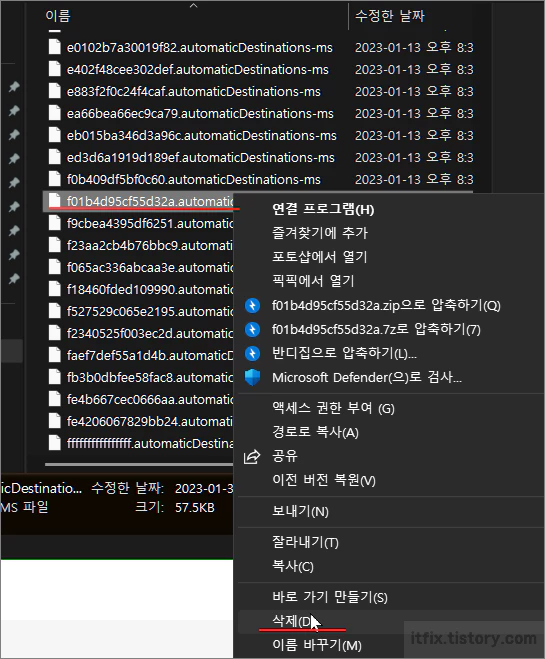Screen dimensions: 545x659
Task: Click file icon of selected f01b4d95cf55d32a file
Action: (x=55, y=201)
